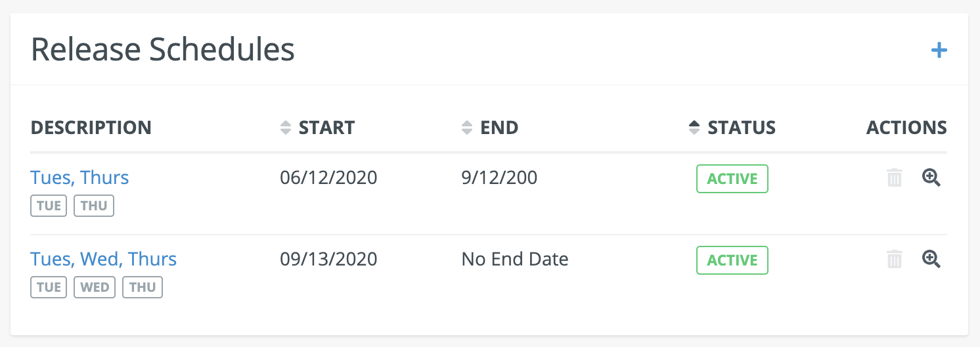980x347 pixels.
Task: Click ACTIVE badge in second row
Action: pyautogui.click(x=732, y=260)
